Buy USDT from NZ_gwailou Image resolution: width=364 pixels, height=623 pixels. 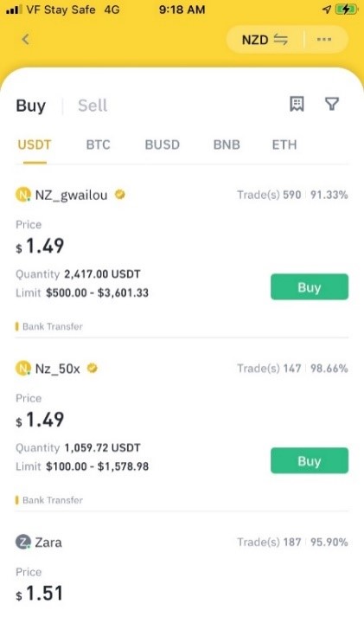coord(310,287)
